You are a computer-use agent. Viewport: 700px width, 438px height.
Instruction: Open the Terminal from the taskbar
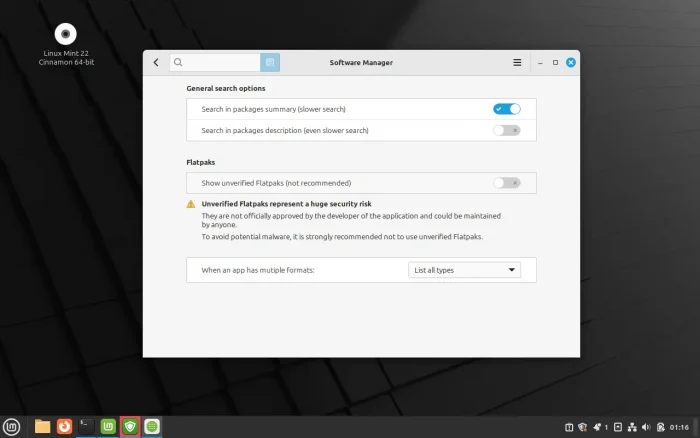tap(86, 426)
